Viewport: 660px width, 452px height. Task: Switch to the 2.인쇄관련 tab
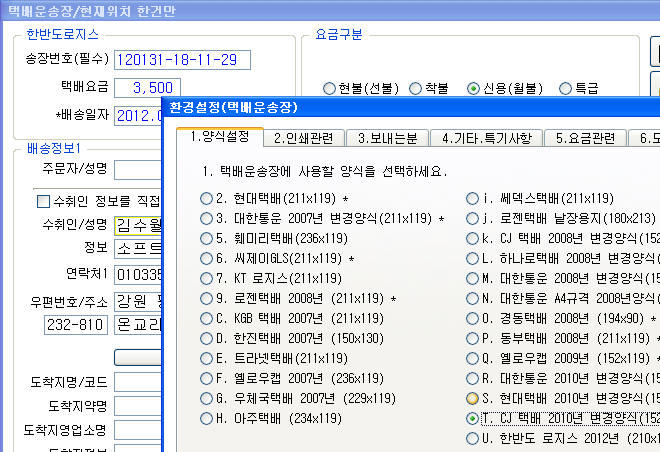(x=303, y=138)
